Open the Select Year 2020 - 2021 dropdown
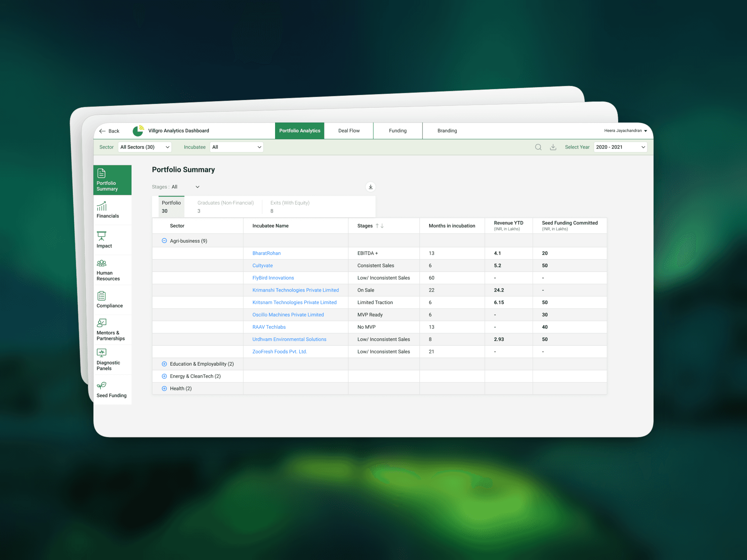 620,147
